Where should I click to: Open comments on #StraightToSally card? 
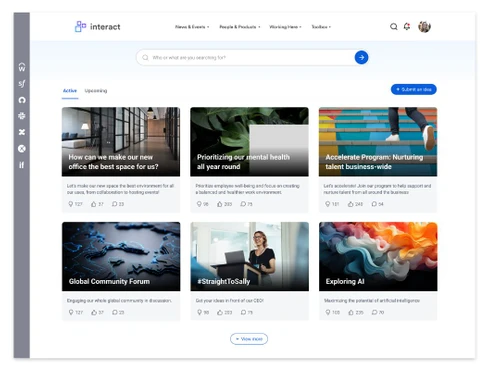point(244,312)
